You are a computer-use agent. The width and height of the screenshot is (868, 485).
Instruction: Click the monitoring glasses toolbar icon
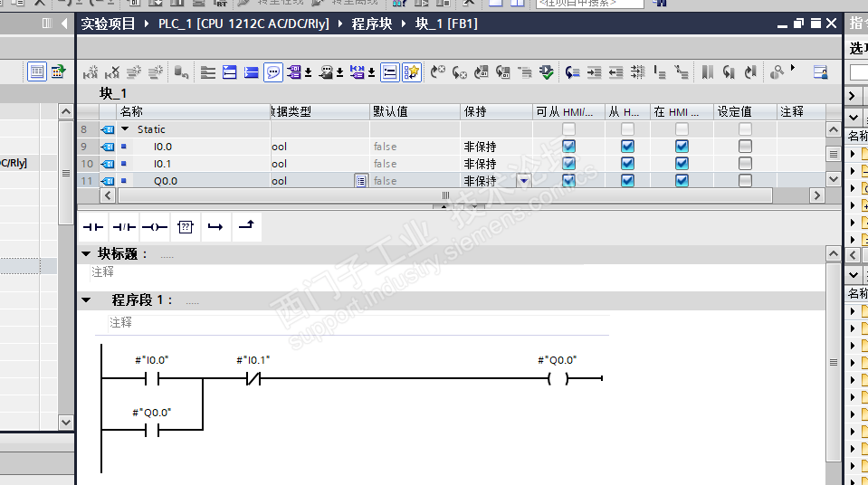(x=777, y=72)
